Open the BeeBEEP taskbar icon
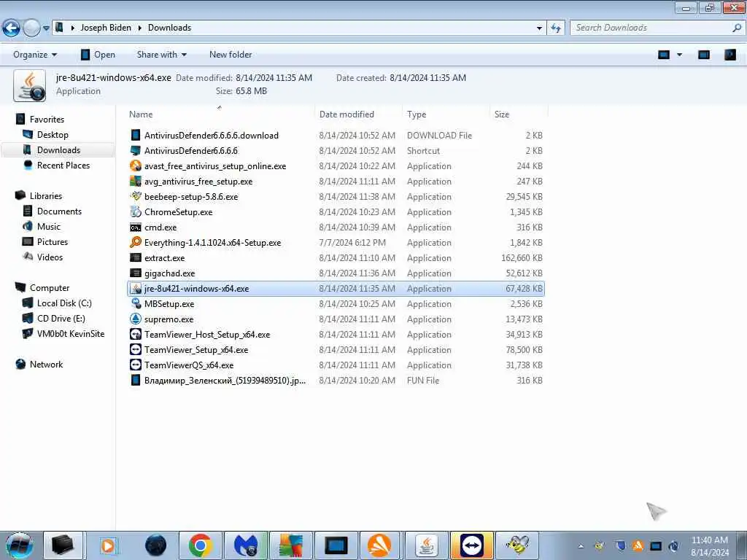The height and width of the screenshot is (560, 747). (517, 545)
